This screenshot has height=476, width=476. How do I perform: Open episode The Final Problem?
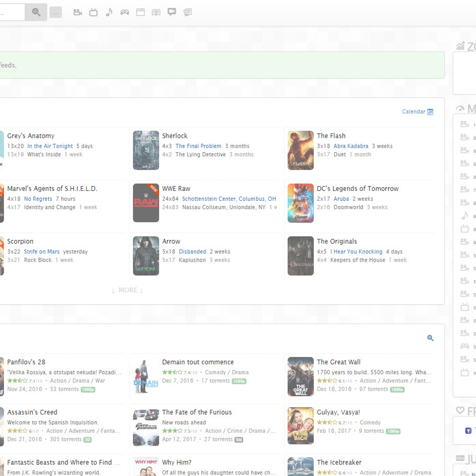pos(198,146)
